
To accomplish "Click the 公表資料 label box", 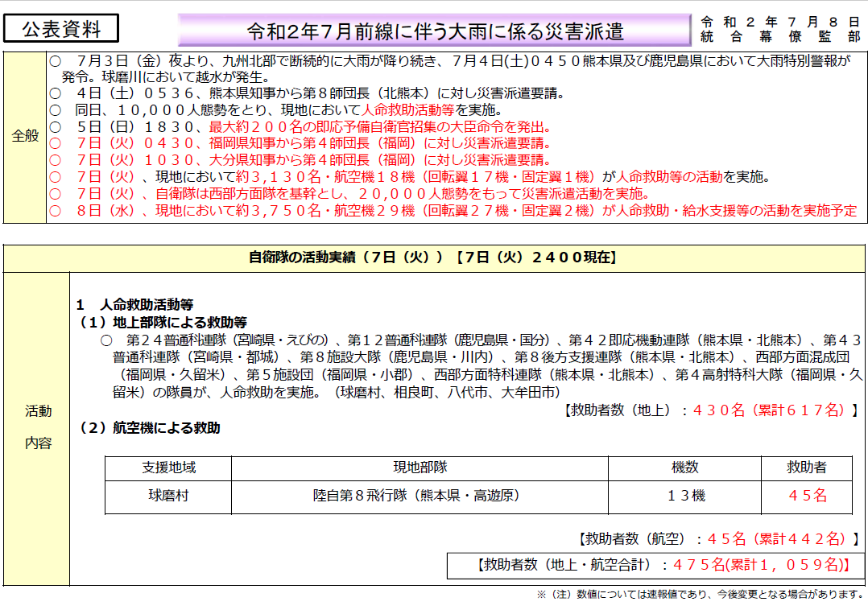I will (x=61, y=29).
